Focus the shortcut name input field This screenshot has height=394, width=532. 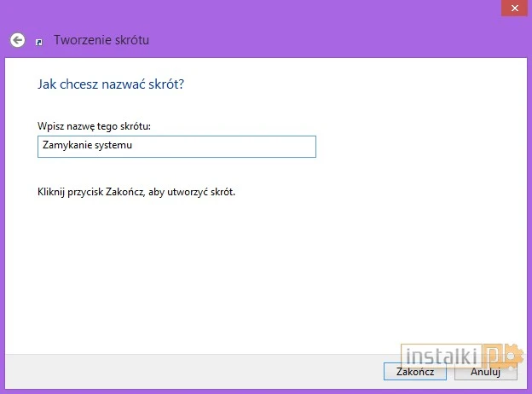(176, 147)
